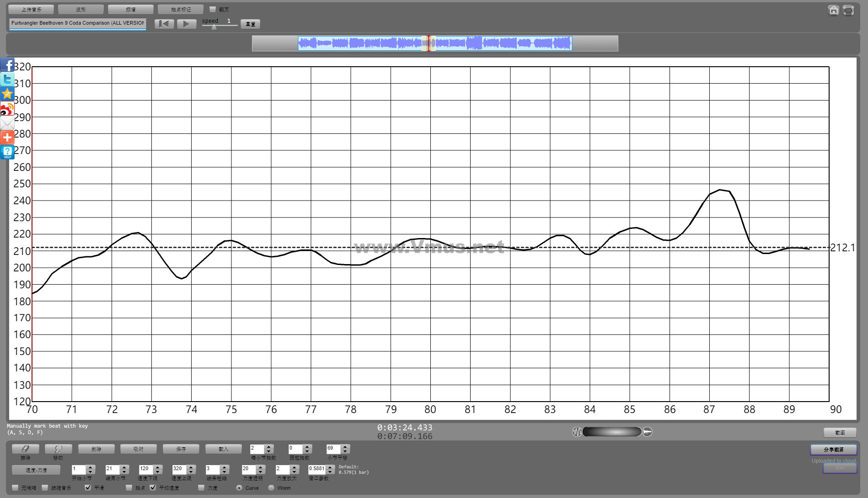Toggle the 平滑 smoothing checkbox
The width and height of the screenshot is (868, 498).
[x=88, y=487]
